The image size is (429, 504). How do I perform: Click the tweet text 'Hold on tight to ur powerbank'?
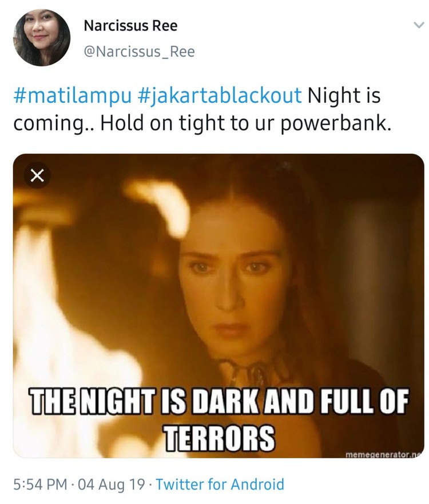pos(246,124)
